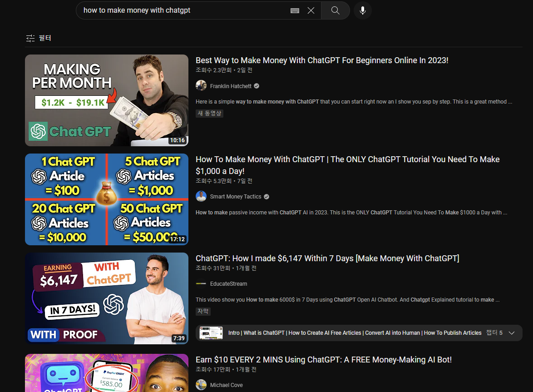This screenshot has height=392, width=533.
Task: Click the verified badge beside Franklin Hatchett
Action: pyautogui.click(x=257, y=86)
